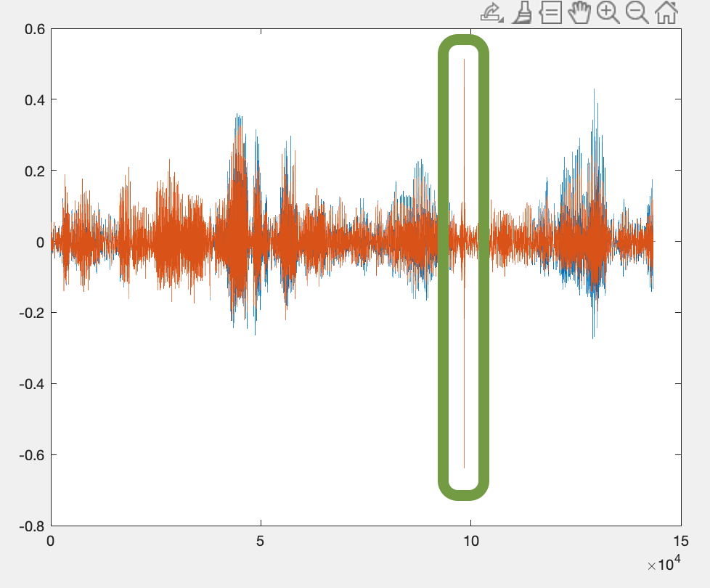Choose the Zoom Out magnifier
The image size is (710, 588).
click(637, 12)
